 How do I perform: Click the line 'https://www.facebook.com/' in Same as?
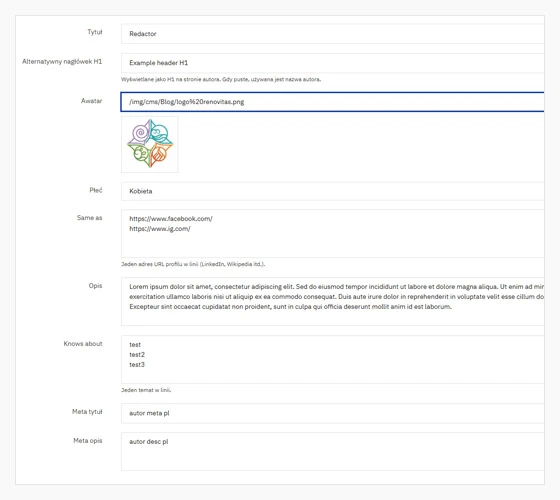pos(171,219)
